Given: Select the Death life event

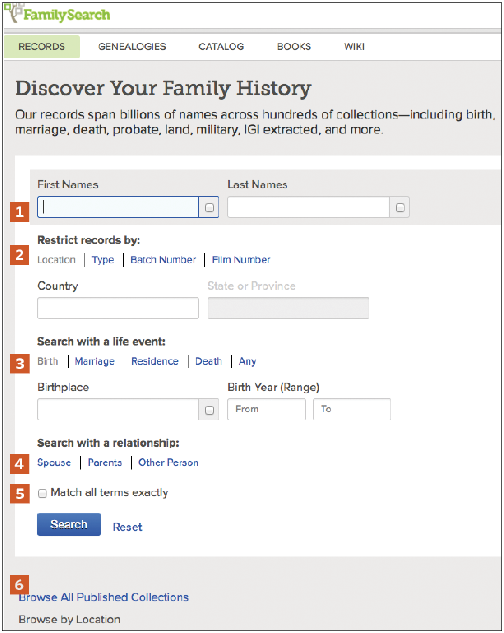Looking at the screenshot, I should point(208,361).
